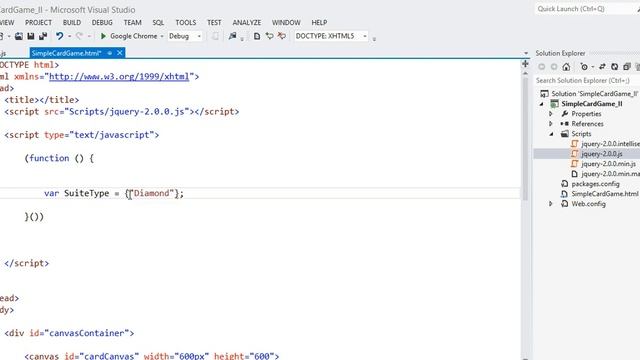
Task: Collapse all in Solution Explorer
Action: click(x=627, y=67)
